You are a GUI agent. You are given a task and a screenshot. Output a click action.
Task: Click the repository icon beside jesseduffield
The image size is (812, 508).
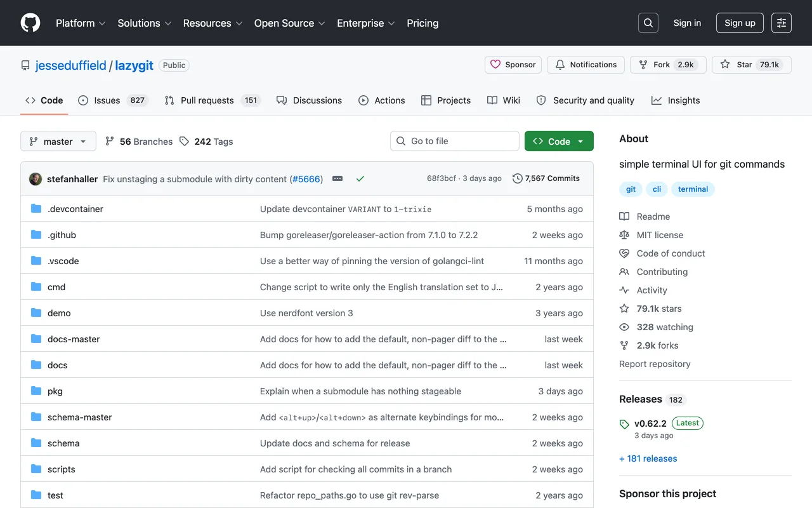coord(25,65)
